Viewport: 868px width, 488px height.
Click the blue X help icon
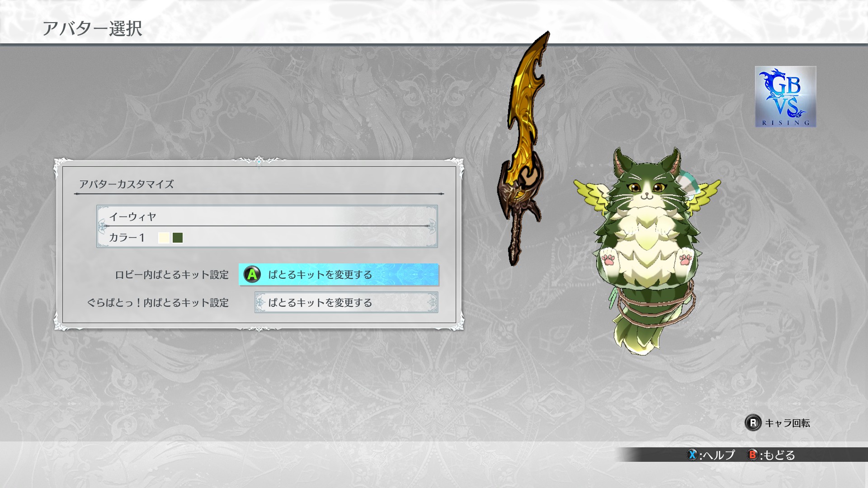[x=692, y=455]
